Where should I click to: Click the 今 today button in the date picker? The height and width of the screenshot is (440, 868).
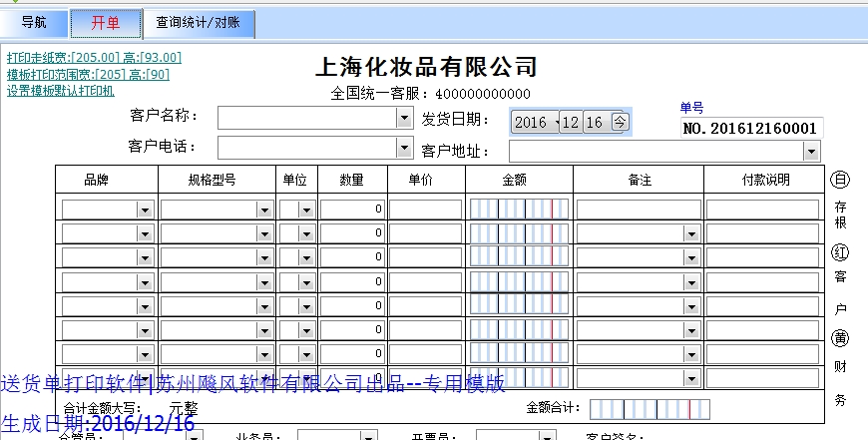pos(620,122)
